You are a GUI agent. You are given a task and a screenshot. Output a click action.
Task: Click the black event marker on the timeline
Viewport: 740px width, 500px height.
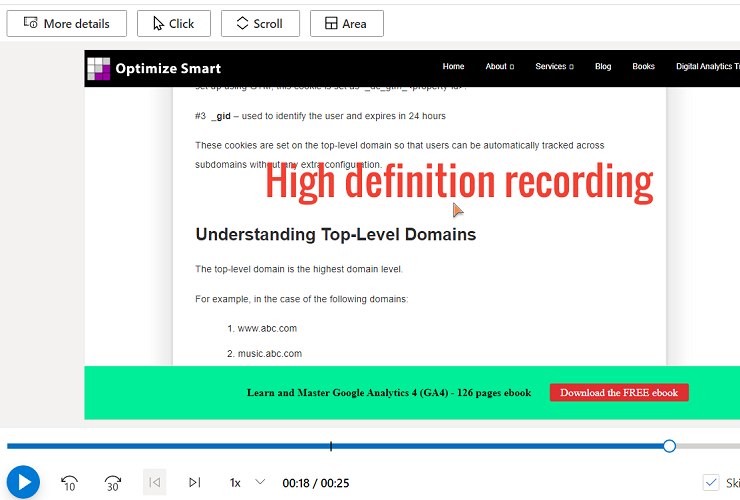click(331, 446)
